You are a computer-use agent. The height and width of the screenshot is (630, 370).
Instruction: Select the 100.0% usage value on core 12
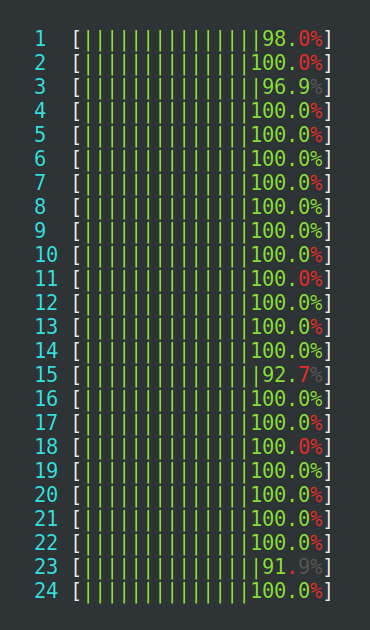287,303
